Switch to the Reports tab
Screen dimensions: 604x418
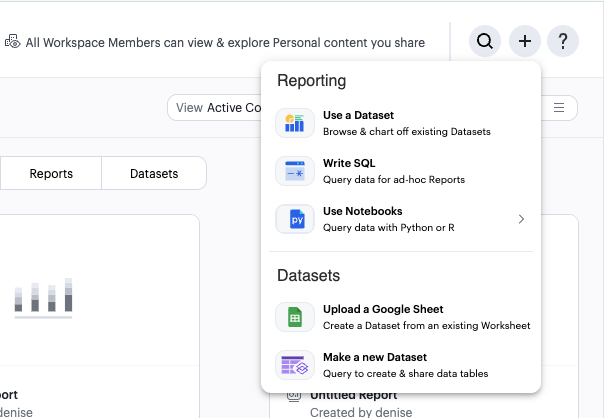coord(51,173)
